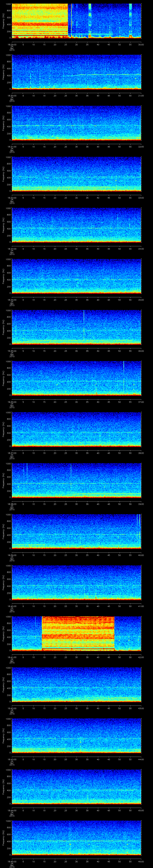Click Frequency (Hz) axis label of 18:41 spectrogram
The width and height of the screenshot is (153, 868).
3,633
